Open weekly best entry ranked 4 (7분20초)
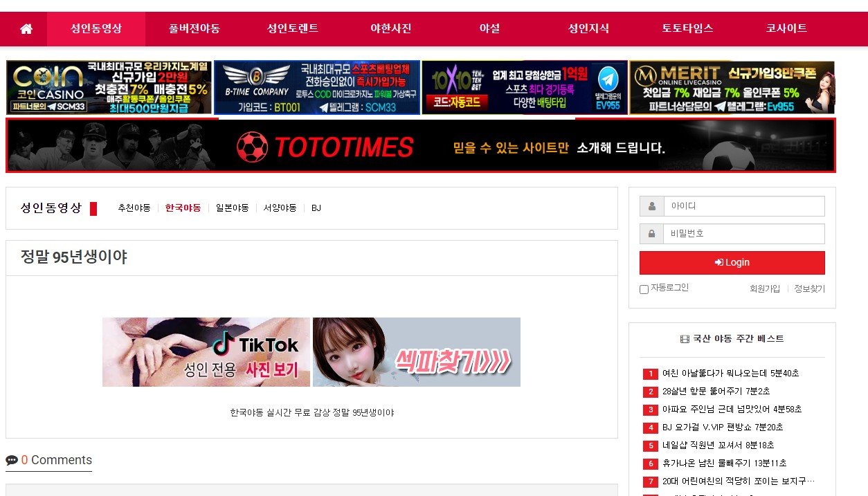 pos(723,428)
